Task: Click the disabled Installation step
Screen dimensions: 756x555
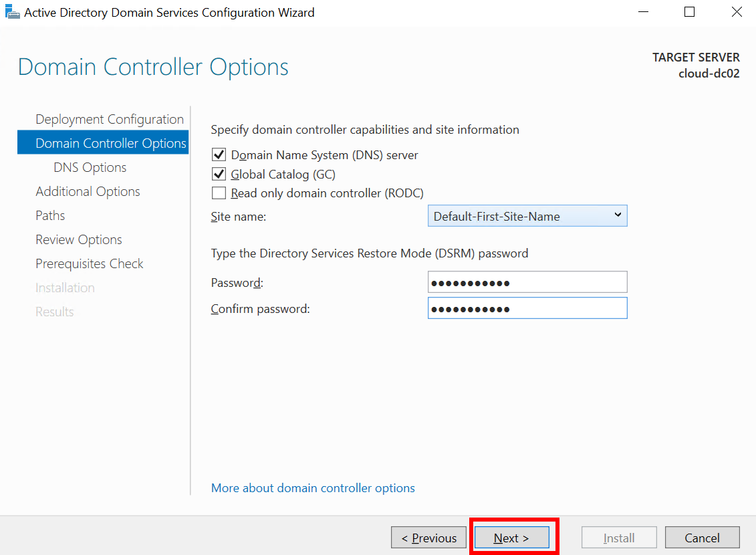Action: click(x=65, y=288)
